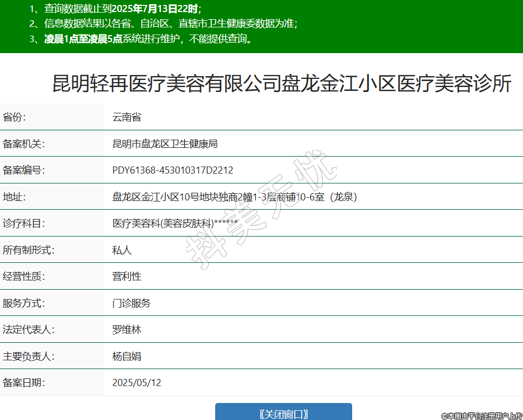Click the filing number PDY61368-453010317D2212
The height and width of the screenshot is (420, 523).
coord(173,170)
